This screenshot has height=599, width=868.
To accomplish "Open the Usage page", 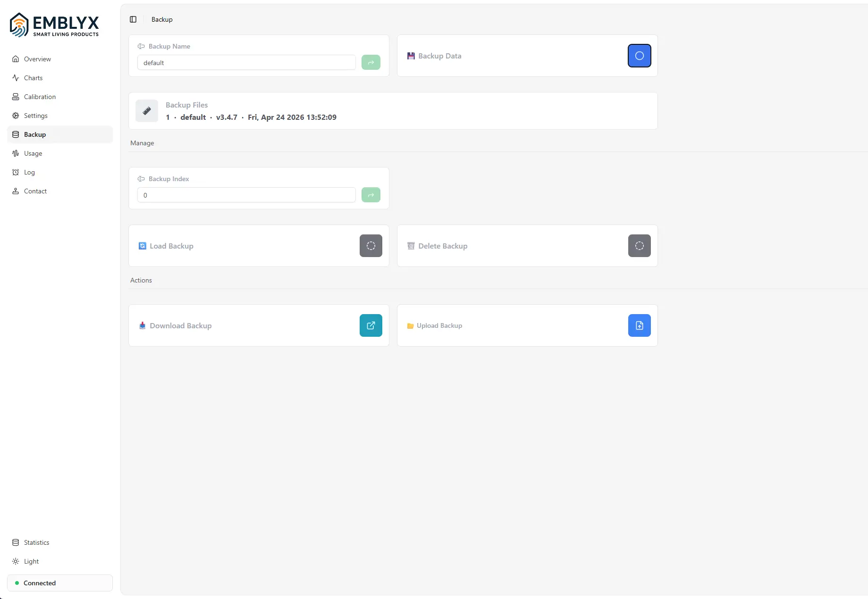I will coord(60,153).
